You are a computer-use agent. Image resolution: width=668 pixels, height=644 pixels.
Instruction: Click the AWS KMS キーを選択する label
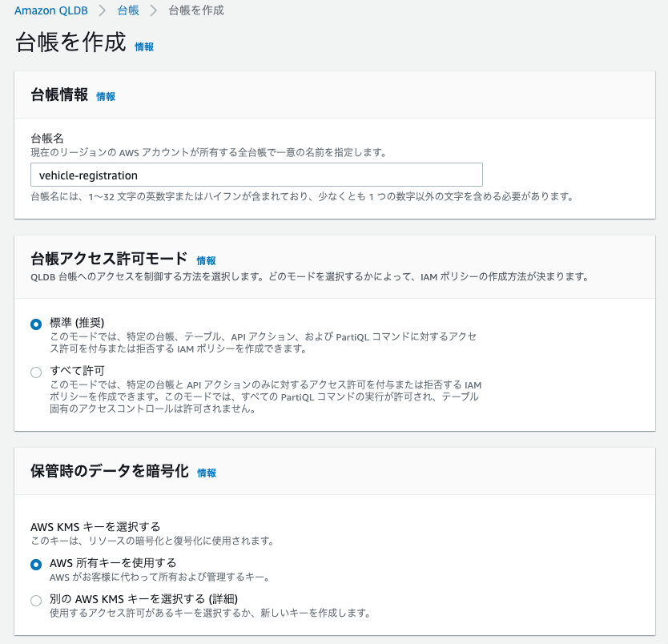coord(95,527)
